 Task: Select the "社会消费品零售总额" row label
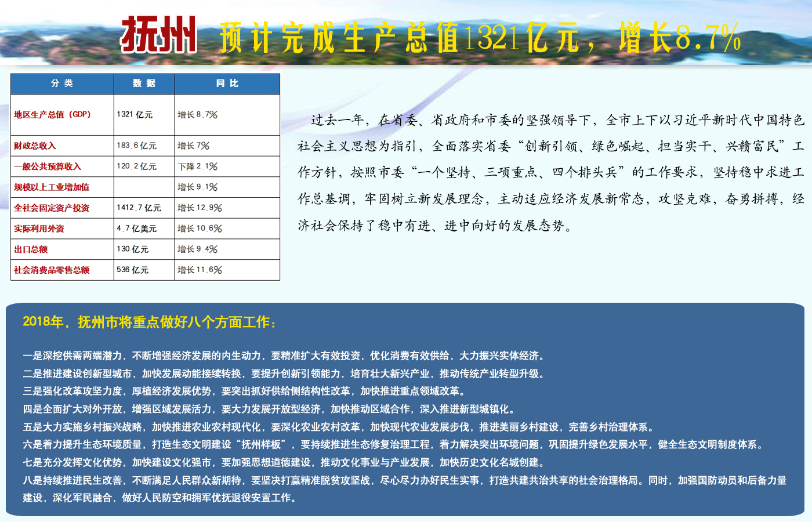pos(52,270)
